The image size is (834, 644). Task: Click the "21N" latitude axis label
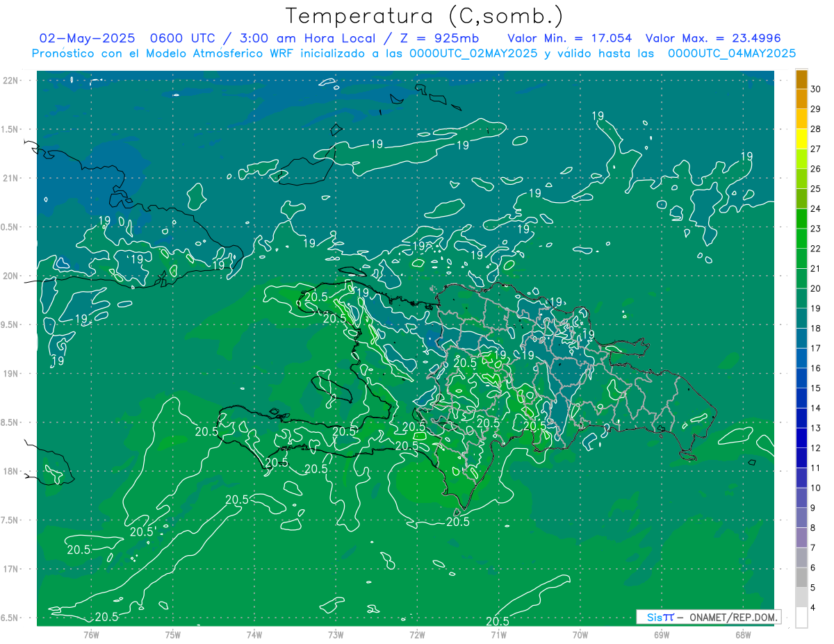point(12,178)
